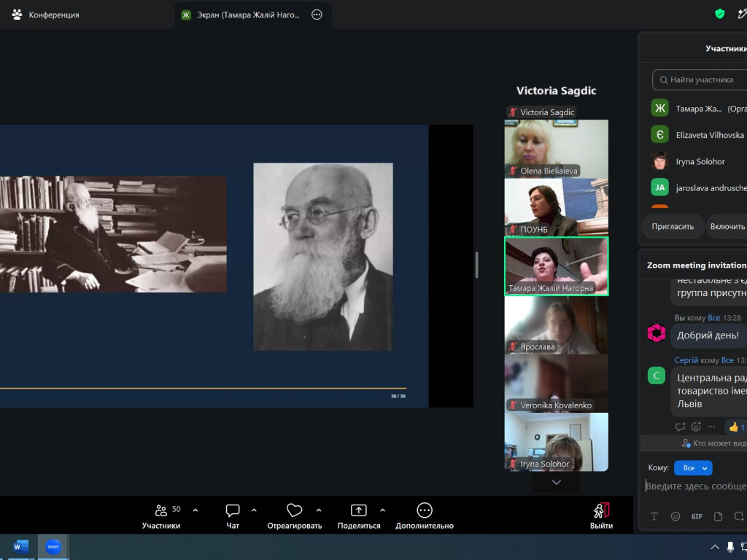Select Iryna Solohor in the participants list
The width and height of the screenshot is (747, 560).
pyautogui.click(x=698, y=161)
